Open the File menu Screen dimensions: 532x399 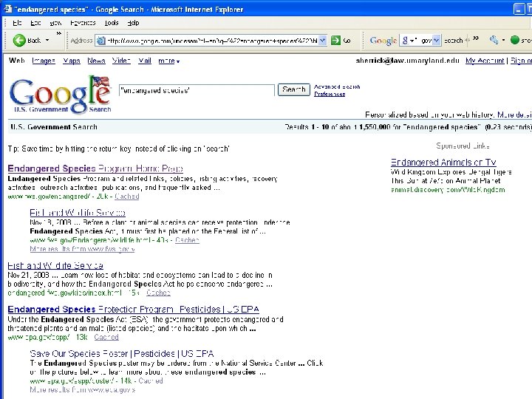coord(17,23)
